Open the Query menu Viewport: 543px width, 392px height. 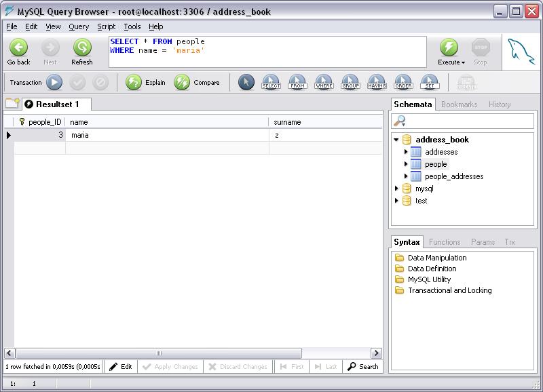[79, 26]
